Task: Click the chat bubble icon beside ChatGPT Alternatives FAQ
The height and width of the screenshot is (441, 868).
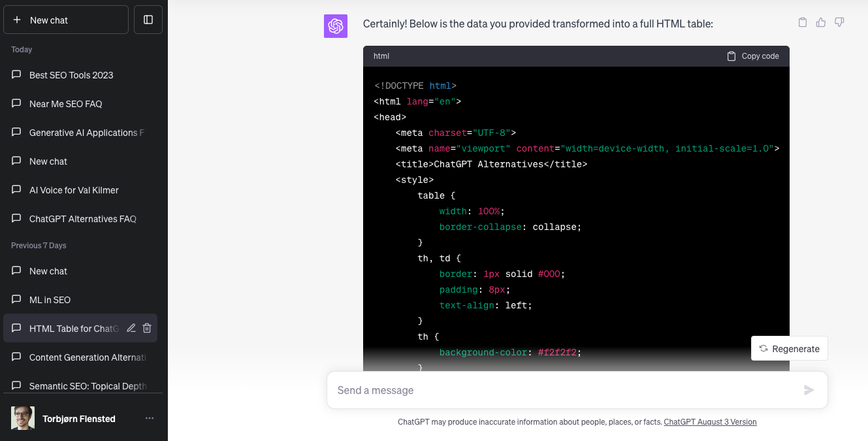Action: point(16,218)
